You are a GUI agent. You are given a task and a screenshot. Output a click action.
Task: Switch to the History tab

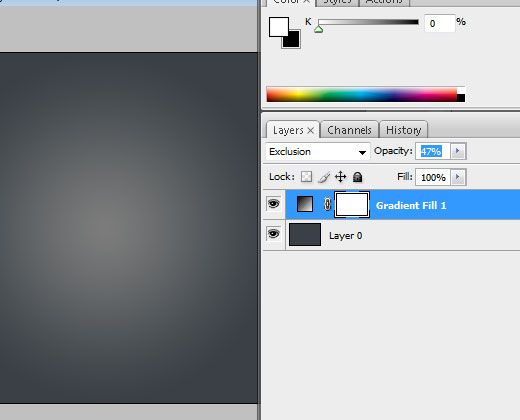pyautogui.click(x=404, y=130)
